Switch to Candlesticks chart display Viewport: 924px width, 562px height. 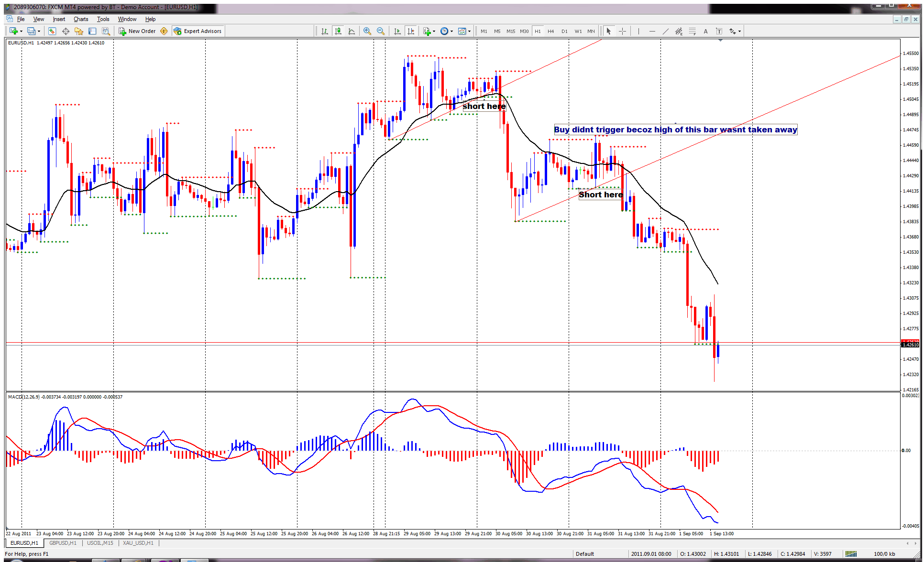338,31
